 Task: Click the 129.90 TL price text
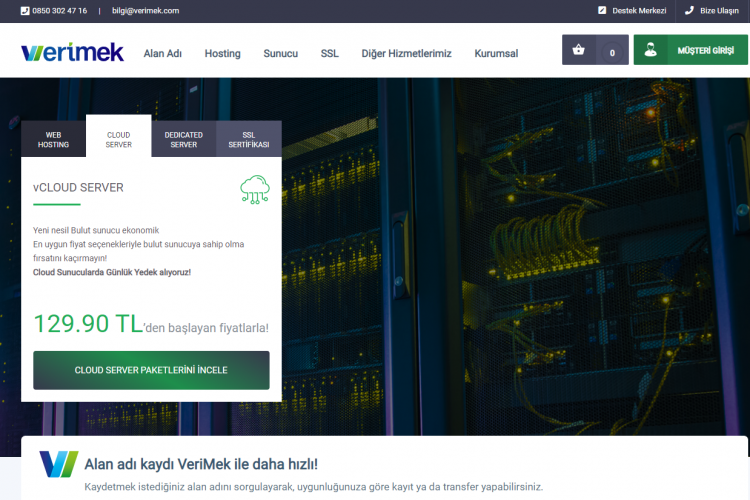pos(88,323)
